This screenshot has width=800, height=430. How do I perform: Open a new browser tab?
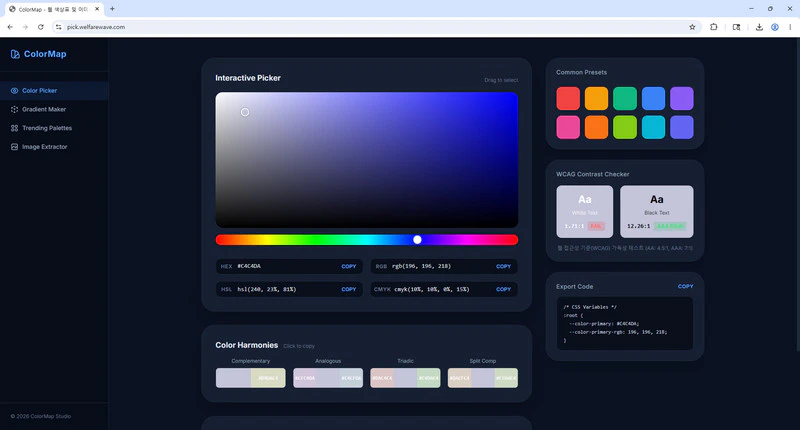[x=112, y=9]
